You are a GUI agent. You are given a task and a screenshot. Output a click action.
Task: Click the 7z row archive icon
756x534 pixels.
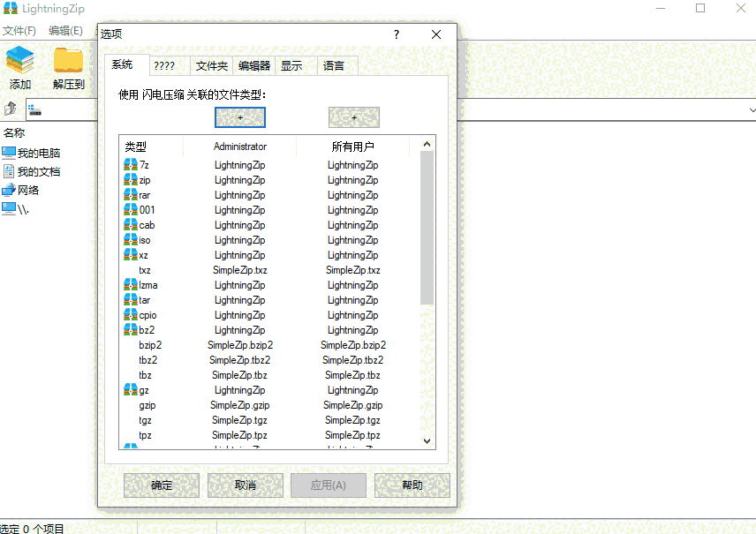131,165
